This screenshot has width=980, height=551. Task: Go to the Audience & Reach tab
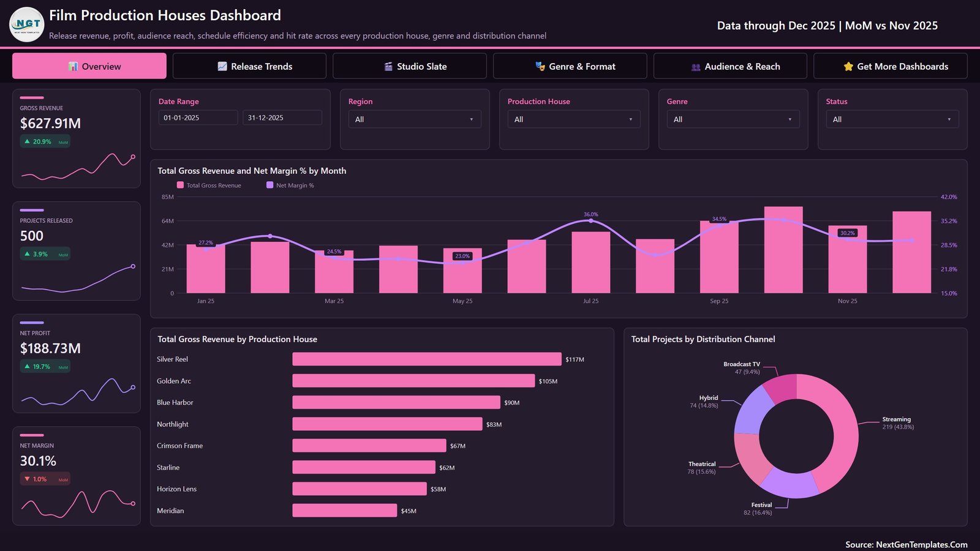(x=730, y=66)
